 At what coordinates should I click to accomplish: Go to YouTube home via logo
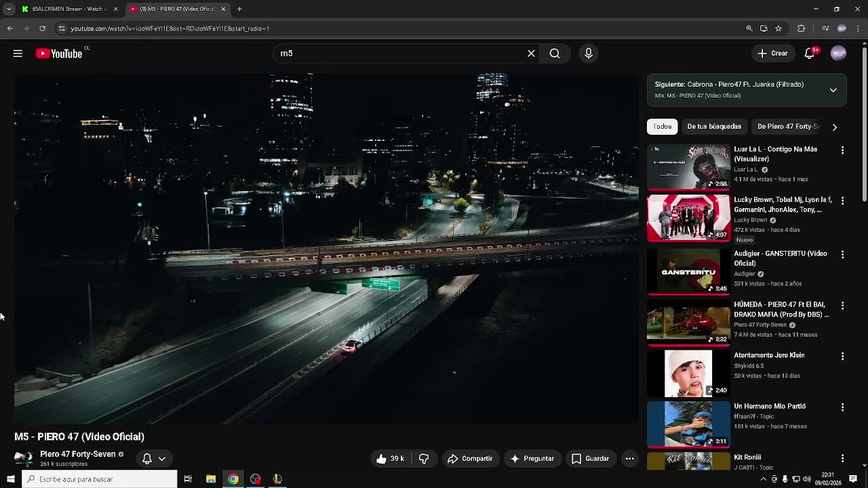(59, 54)
